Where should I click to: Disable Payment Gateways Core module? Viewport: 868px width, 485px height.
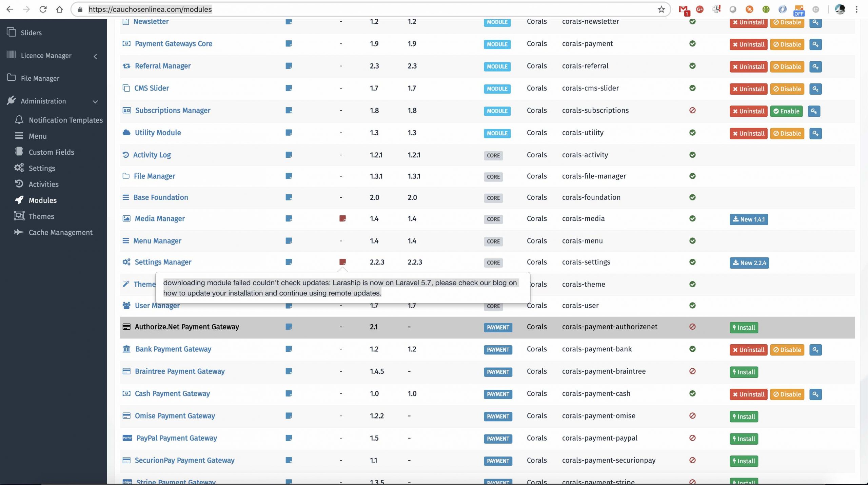[x=787, y=44]
